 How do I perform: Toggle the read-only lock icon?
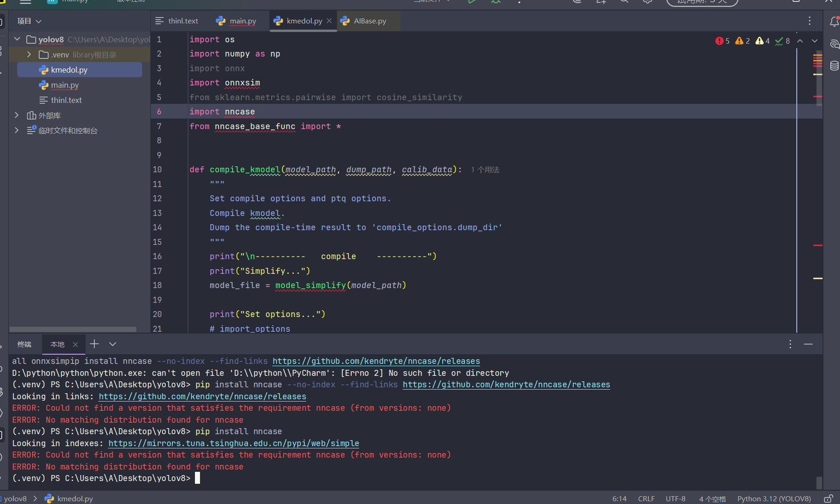(828, 498)
